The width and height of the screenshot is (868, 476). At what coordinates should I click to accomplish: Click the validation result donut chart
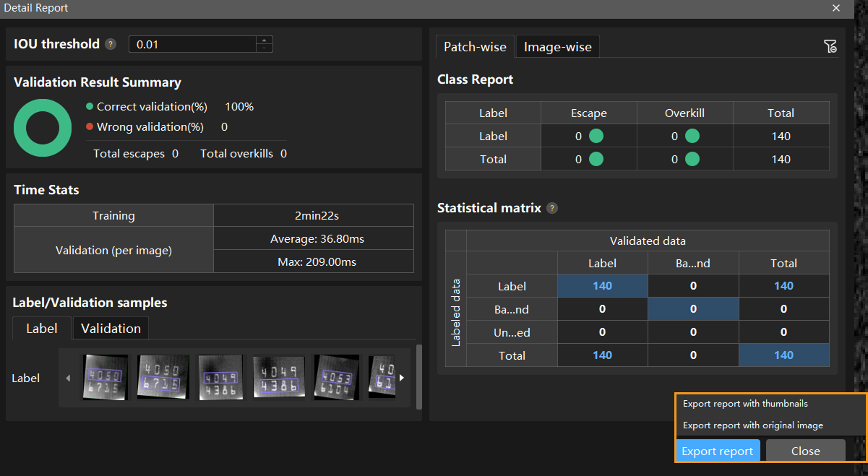(43, 128)
